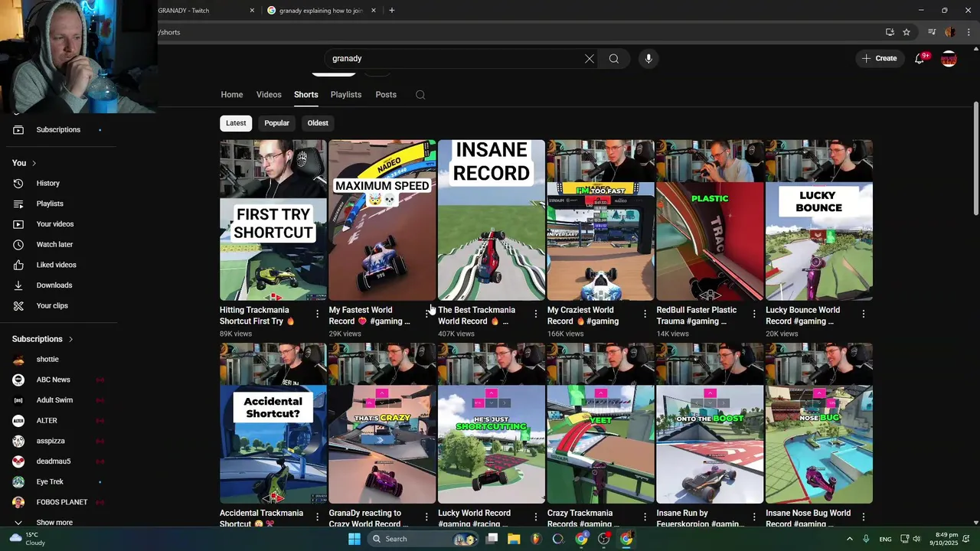
Task: Close the granady explaining Google tab
Action: pyautogui.click(x=374, y=11)
